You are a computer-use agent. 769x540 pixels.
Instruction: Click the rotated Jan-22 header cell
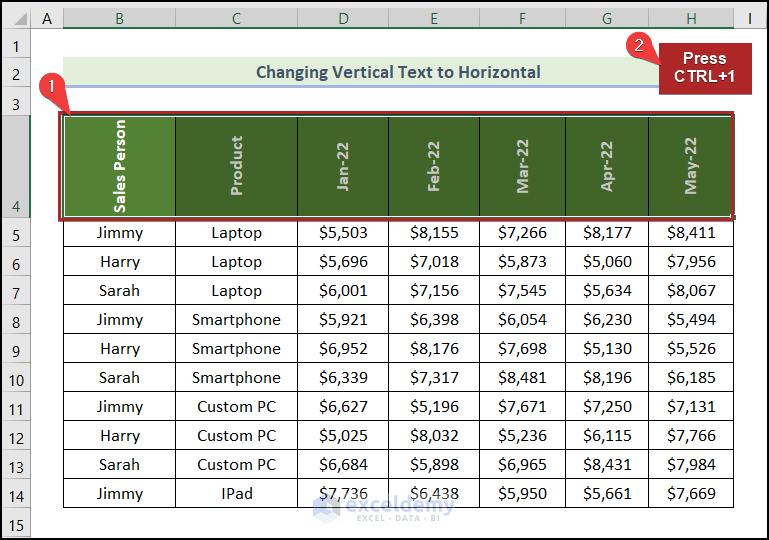point(343,167)
